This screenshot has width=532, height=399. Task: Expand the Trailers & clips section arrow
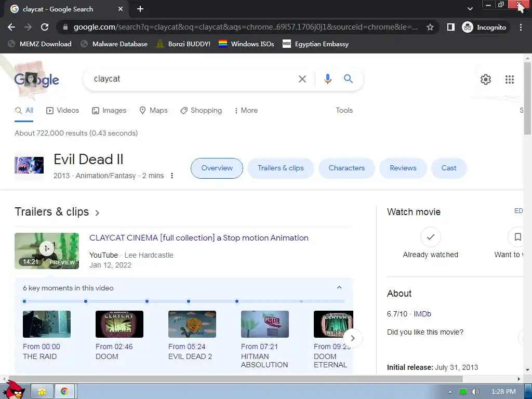click(97, 212)
